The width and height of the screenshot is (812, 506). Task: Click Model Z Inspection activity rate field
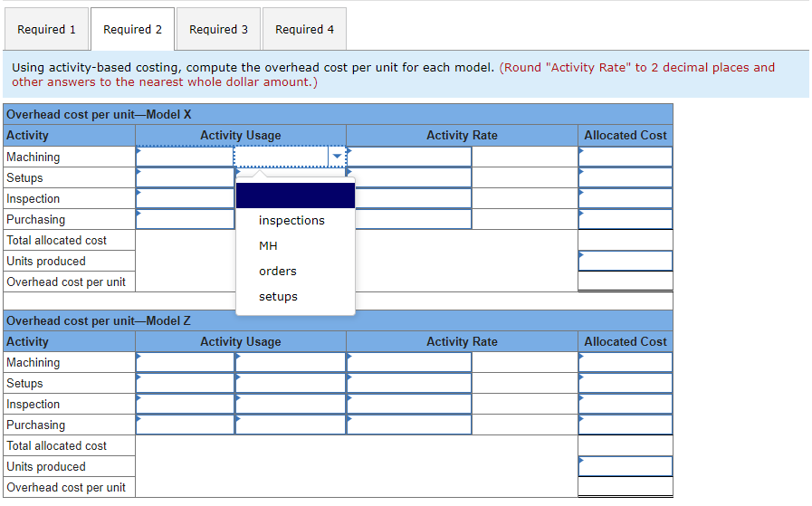[x=409, y=404]
